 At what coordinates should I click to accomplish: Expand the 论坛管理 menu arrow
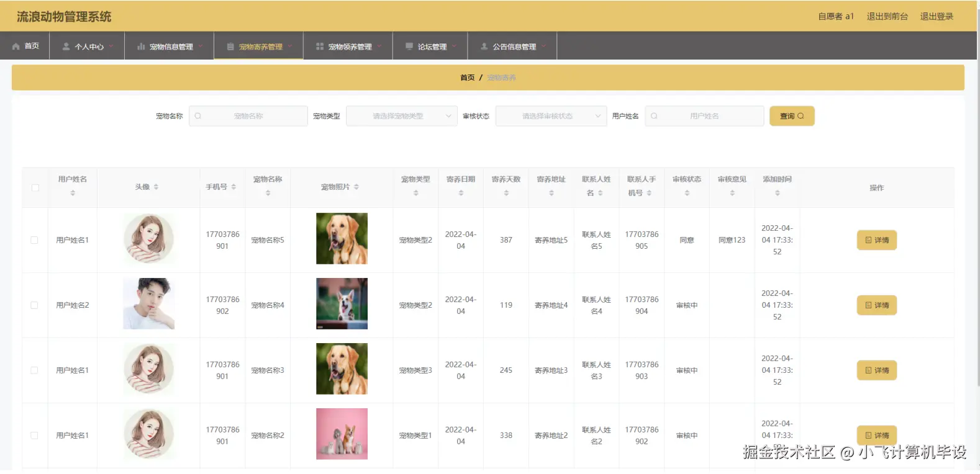(x=455, y=46)
